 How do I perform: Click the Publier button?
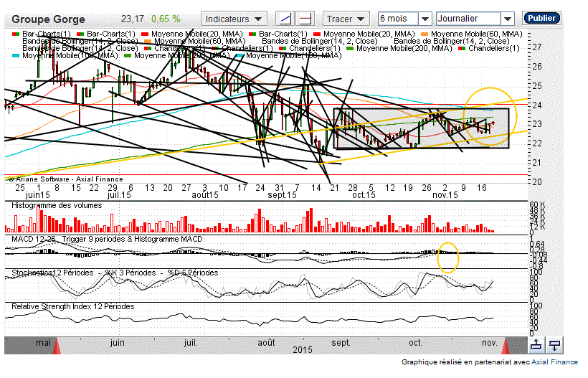pyautogui.click(x=542, y=18)
